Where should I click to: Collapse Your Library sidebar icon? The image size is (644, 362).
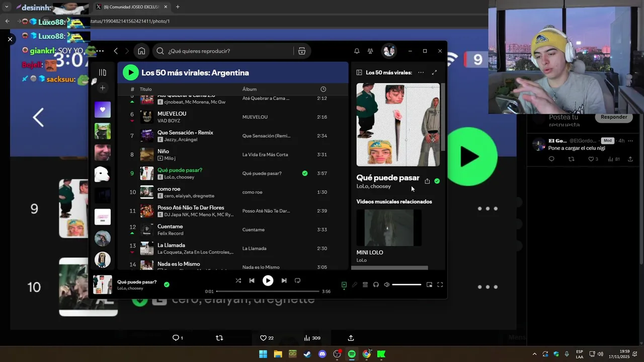click(103, 72)
